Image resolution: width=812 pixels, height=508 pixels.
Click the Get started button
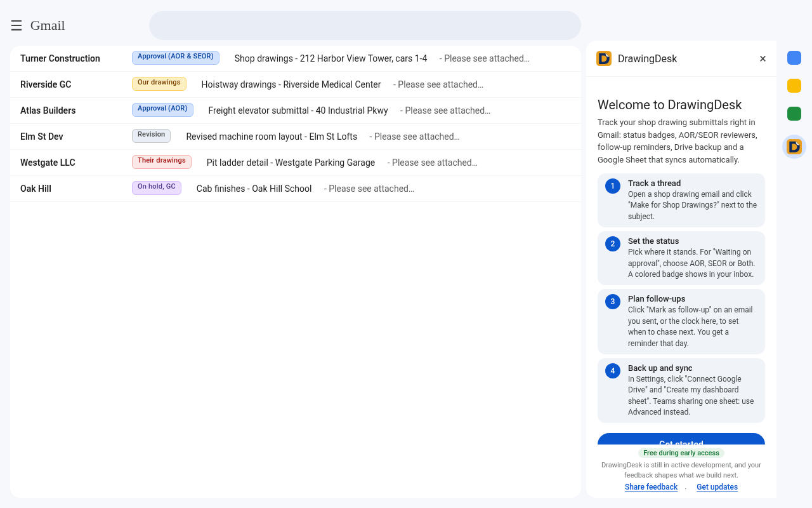click(681, 439)
